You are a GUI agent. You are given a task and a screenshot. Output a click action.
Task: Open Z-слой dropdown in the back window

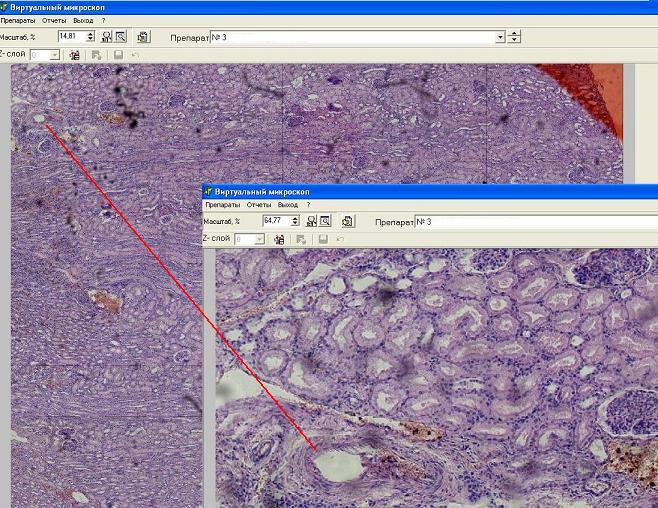[56, 55]
